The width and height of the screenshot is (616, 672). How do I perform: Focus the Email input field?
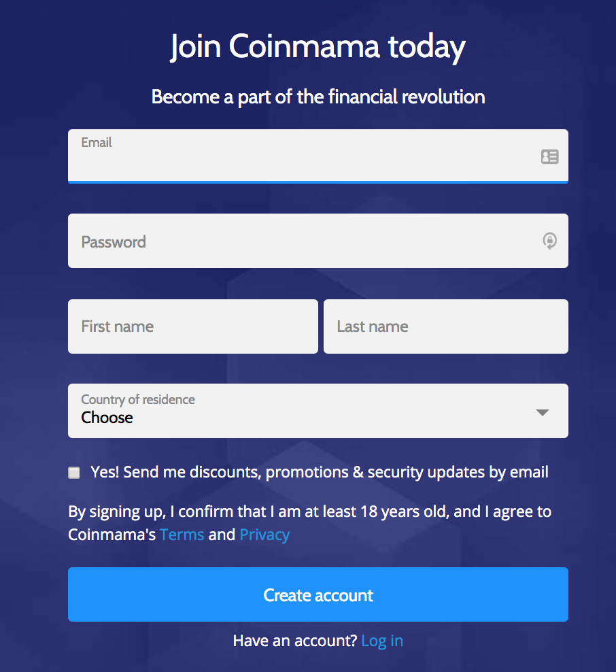pos(272,156)
